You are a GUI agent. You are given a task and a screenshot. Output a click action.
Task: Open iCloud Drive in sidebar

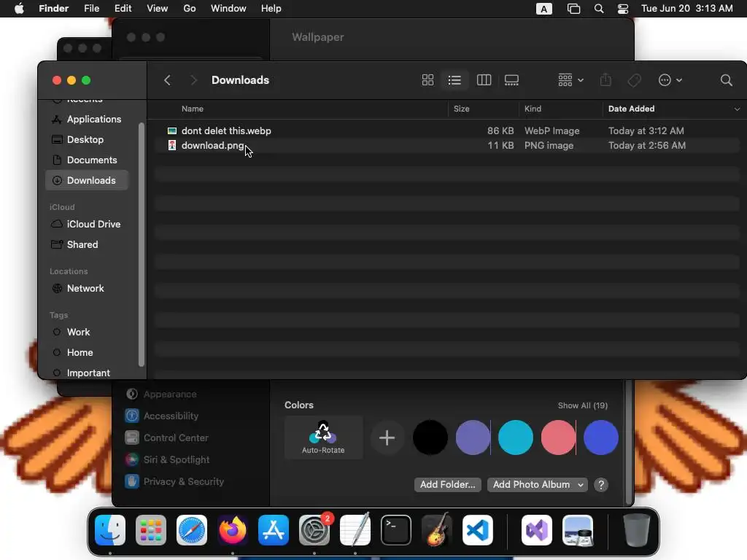[x=87, y=224]
